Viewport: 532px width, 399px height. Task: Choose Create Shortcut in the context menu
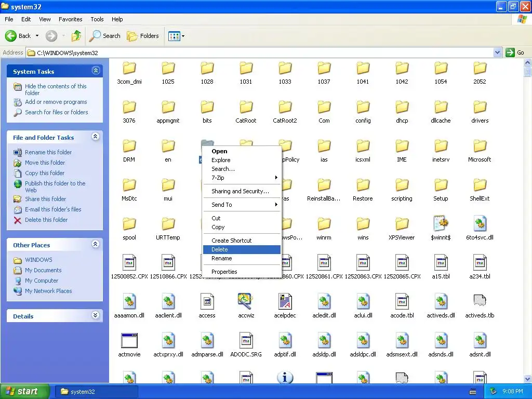coord(242,241)
